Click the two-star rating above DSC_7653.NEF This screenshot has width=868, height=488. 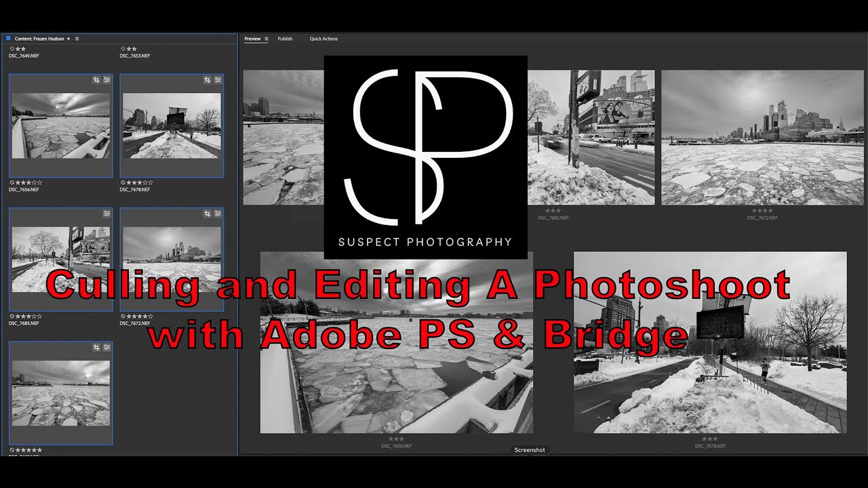132,49
